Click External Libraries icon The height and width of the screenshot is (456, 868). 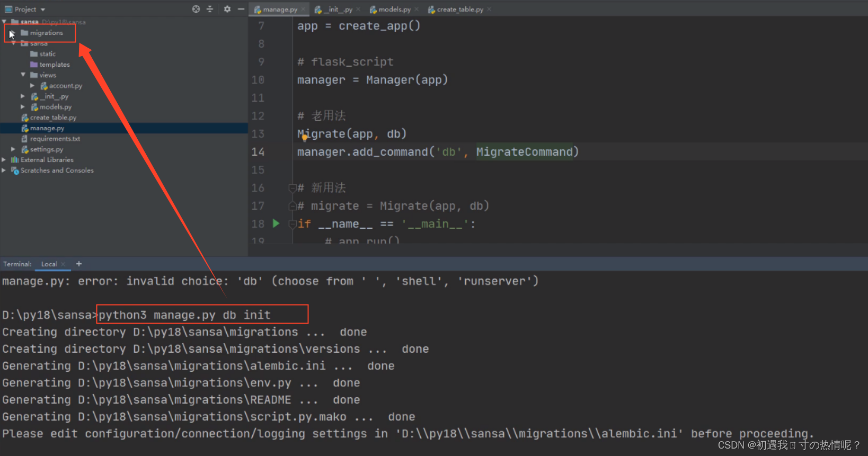point(15,159)
